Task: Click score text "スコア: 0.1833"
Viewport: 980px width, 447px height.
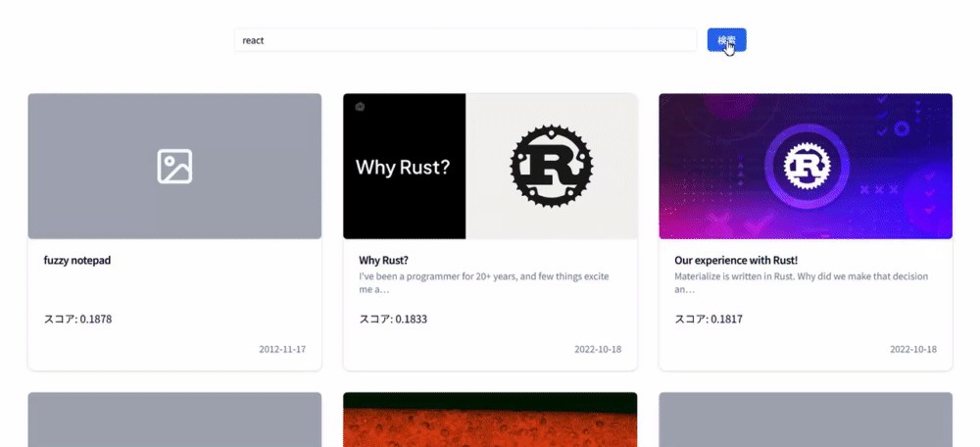Action: pos(393,319)
